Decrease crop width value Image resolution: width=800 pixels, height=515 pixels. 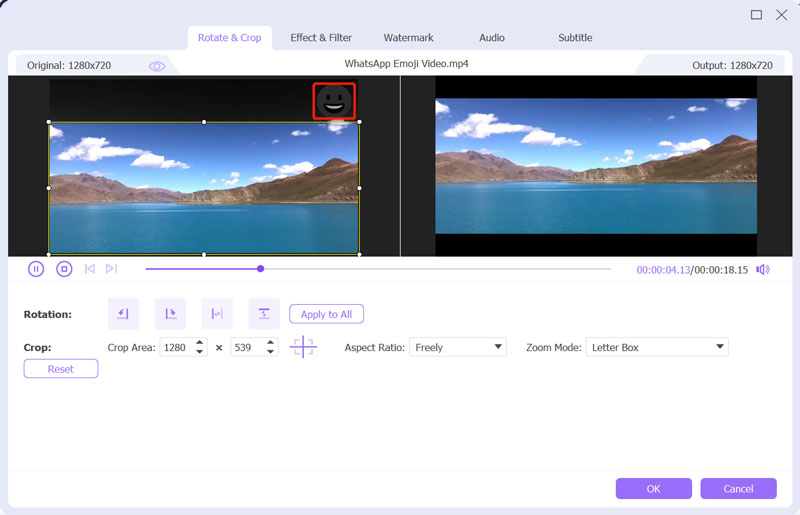[199, 352]
